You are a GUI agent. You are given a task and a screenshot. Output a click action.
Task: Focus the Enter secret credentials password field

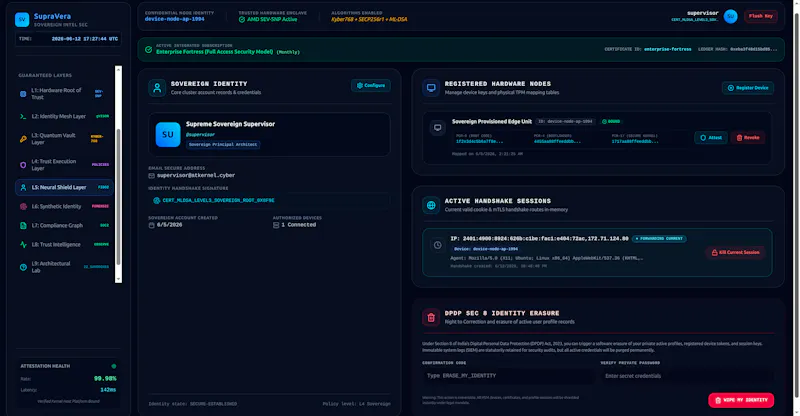tap(687, 376)
